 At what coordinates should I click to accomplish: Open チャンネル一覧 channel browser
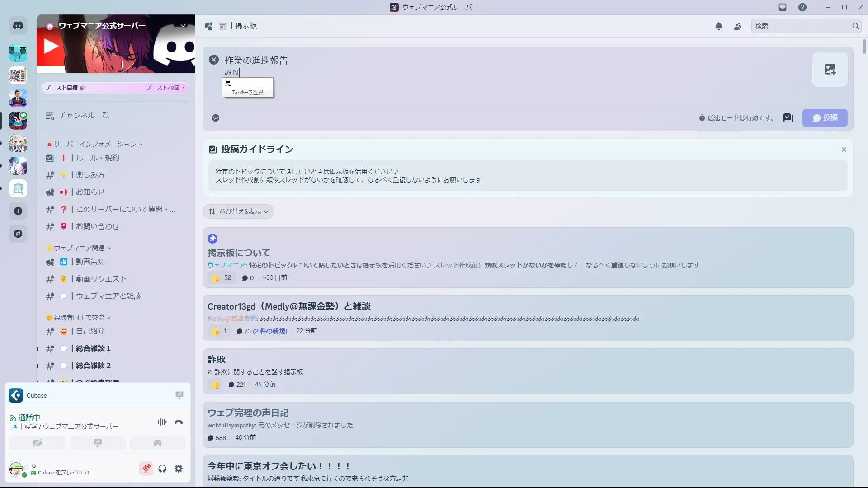[84, 116]
